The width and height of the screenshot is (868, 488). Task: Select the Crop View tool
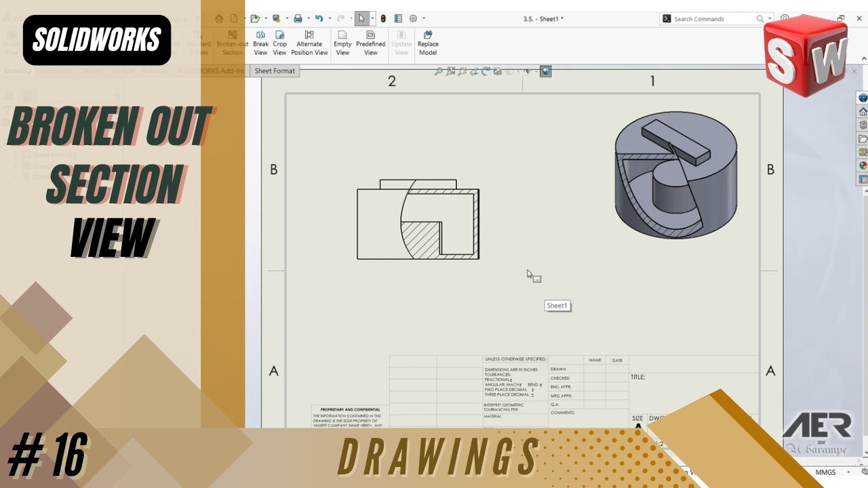click(x=279, y=43)
